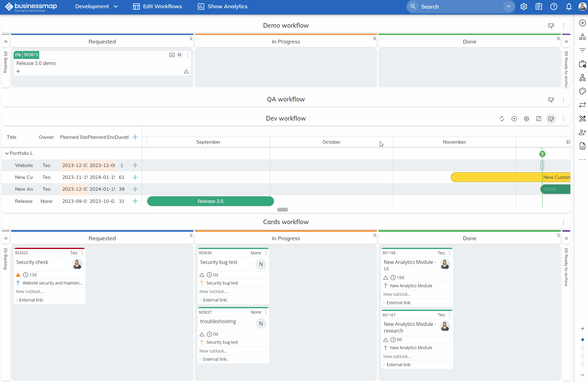588x382 pixels.
Task: Click the timeline view icon on Dev workflow
Action: 551,119
